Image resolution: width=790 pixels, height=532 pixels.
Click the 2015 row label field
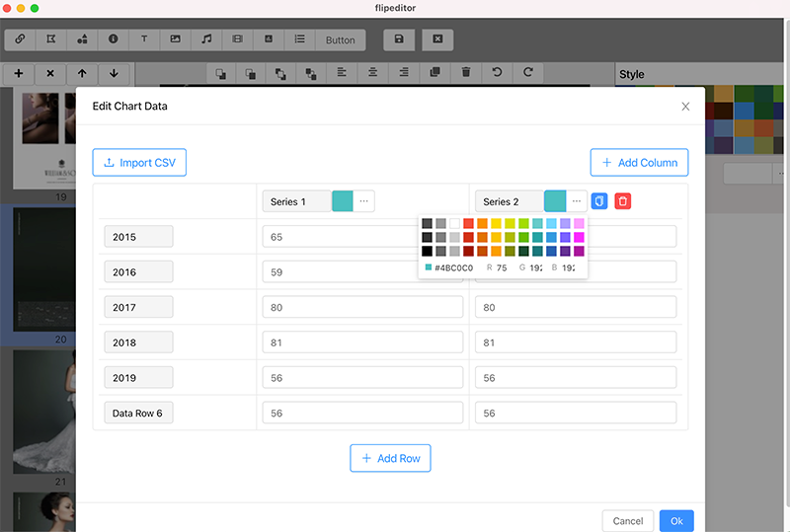[x=138, y=237]
